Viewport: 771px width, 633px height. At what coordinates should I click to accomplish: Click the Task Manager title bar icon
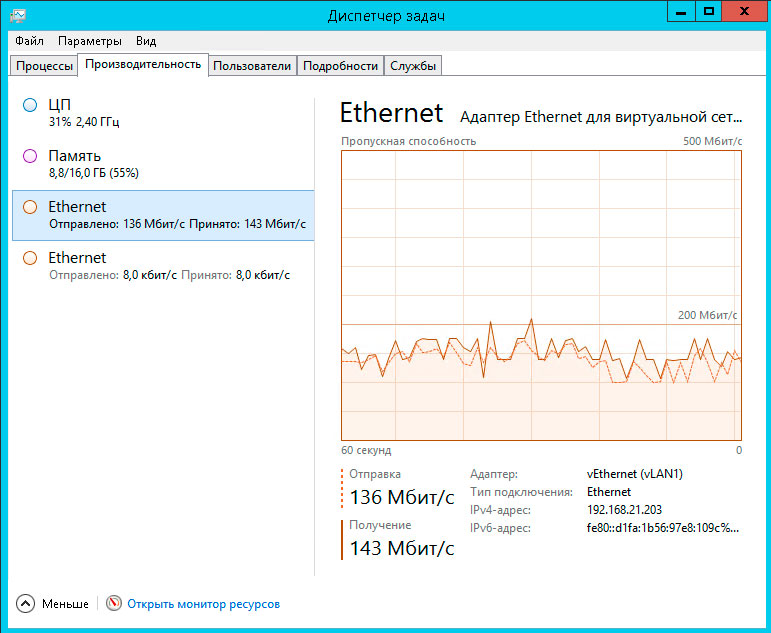[x=18, y=14]
